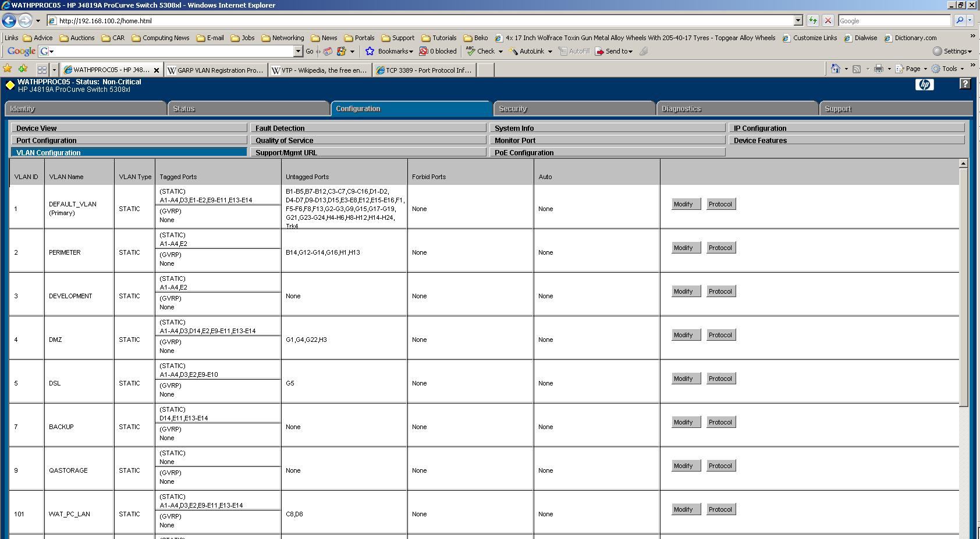Print the page with the printer icon
The height and width of the screenshot is (539, 980).
point(879,69)
